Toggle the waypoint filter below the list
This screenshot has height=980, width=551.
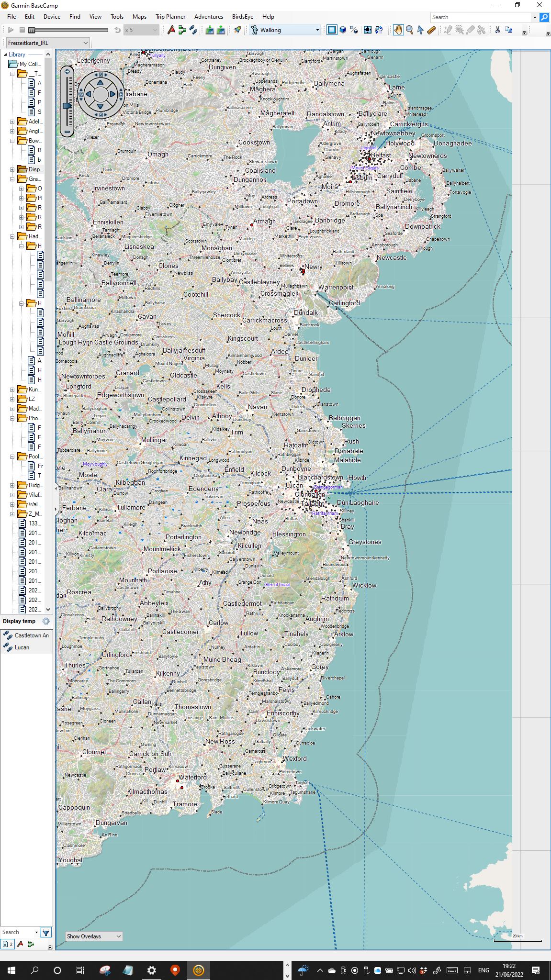(20, 944)
